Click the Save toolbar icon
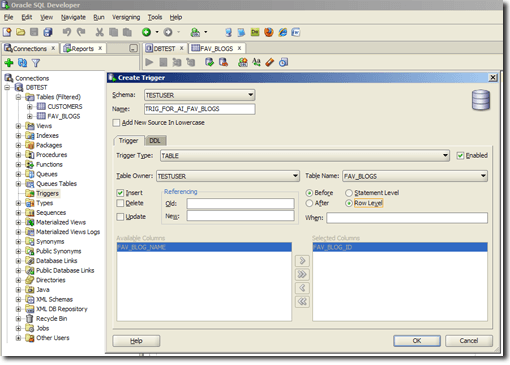 pos(34,32)
